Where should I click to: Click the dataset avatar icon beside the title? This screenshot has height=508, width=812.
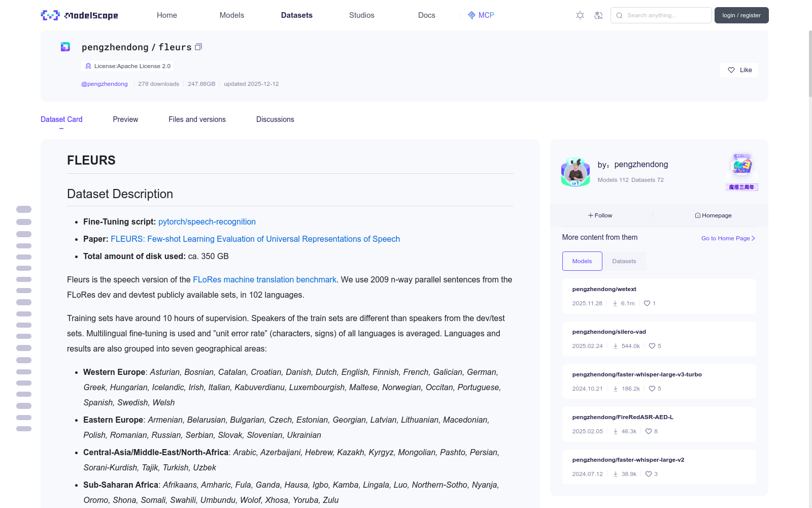[65, 47]
